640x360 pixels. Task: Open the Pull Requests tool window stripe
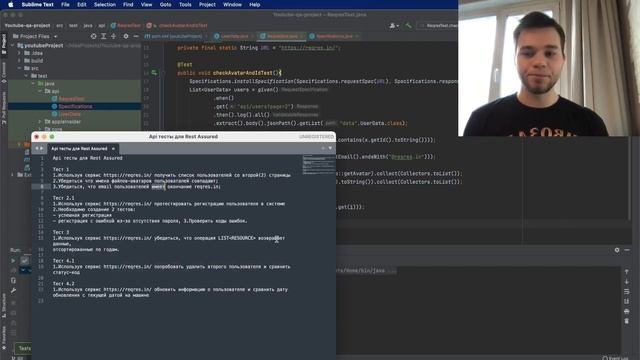pyautogui.click(x=4, y=108)
